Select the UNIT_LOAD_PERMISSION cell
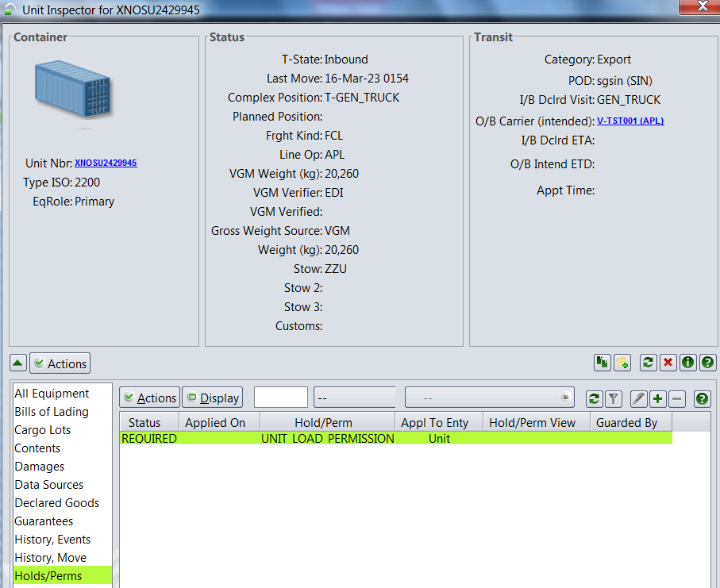Screen dimensions: 720x588 [x=327, y=438]
